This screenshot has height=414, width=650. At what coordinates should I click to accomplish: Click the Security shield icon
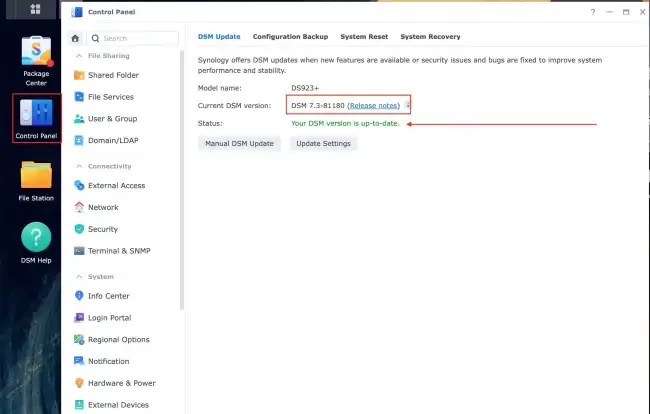(79, 229)
